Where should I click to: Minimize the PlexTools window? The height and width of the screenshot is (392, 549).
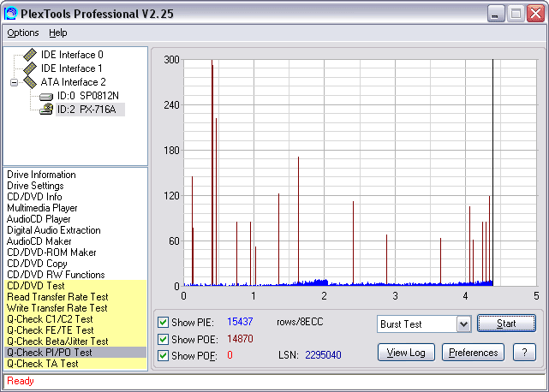coord(496,14)
